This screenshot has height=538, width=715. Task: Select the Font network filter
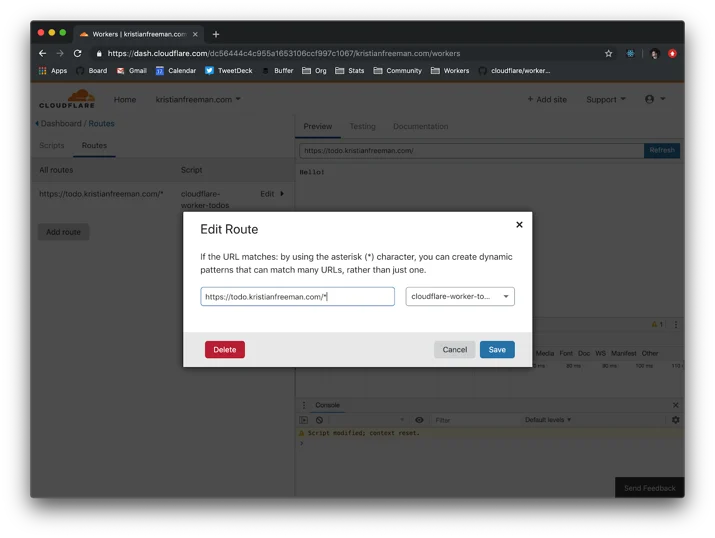pyautogui.click(x=566, y=353)
